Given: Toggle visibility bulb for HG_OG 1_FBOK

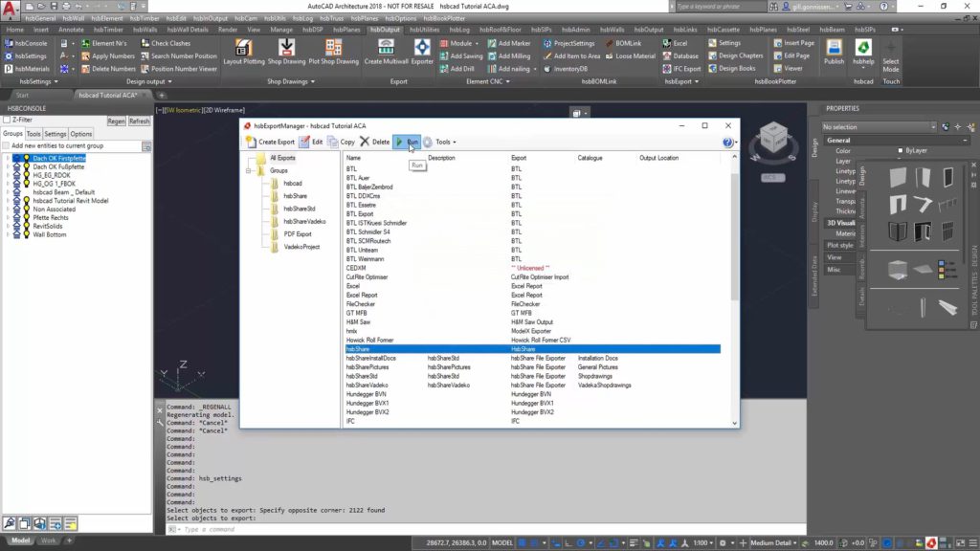Looking at the screenshot, I should (27, 184).
